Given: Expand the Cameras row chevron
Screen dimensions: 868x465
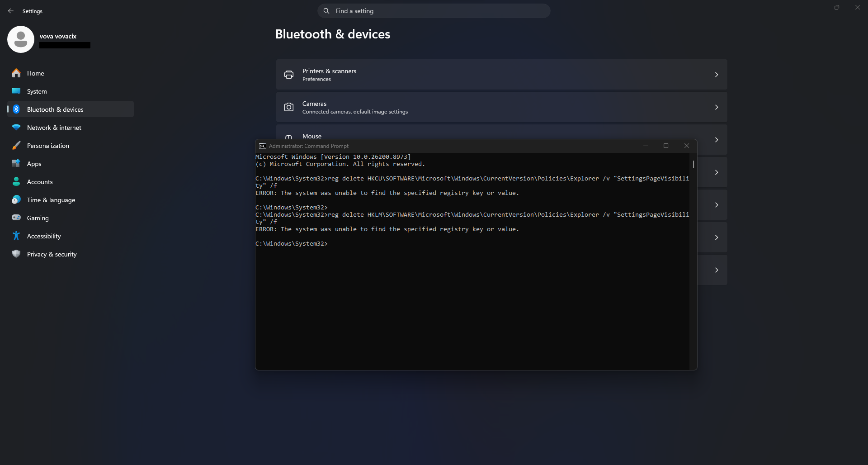Looking at the screenshot, I should [x=717, y=107].
